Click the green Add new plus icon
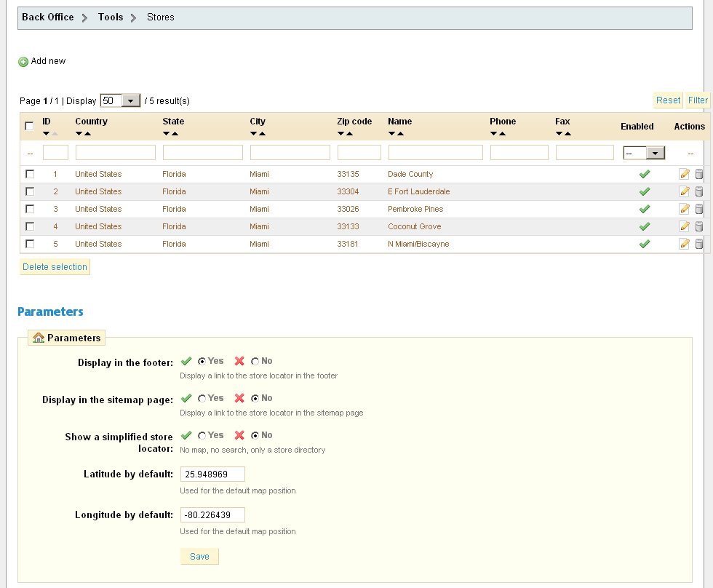 [x=23, y=62]
